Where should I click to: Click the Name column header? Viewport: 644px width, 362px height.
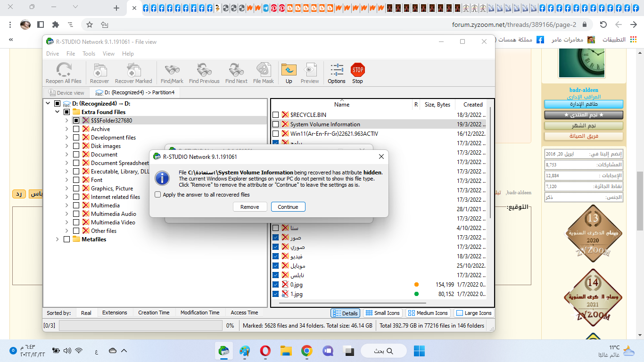(x=342, y=105)
